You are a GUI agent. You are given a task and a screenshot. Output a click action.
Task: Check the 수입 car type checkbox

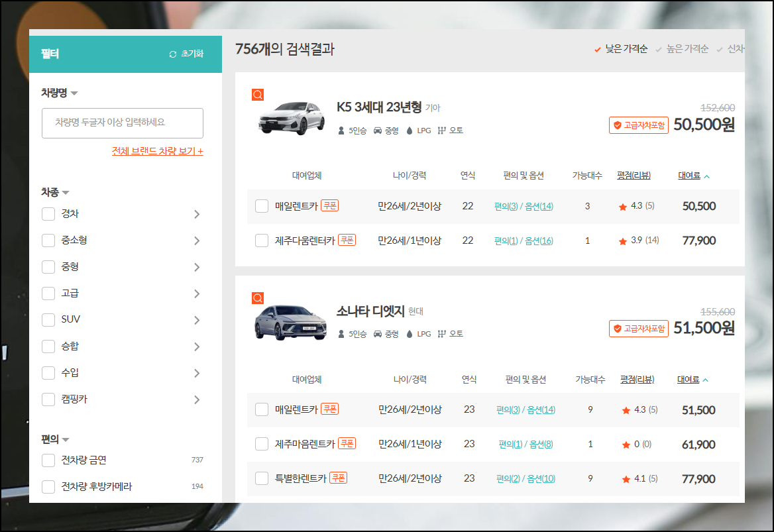click(48, 372)
